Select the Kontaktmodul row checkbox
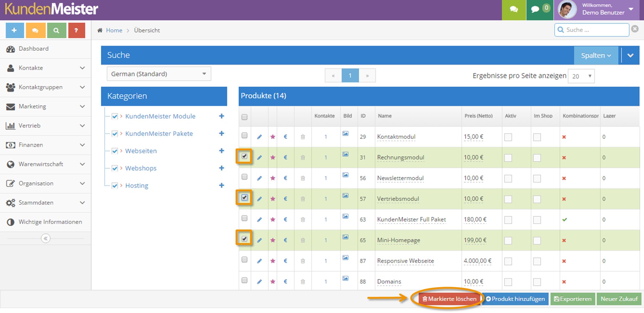 pyautogui.click(x=245, y=136)
